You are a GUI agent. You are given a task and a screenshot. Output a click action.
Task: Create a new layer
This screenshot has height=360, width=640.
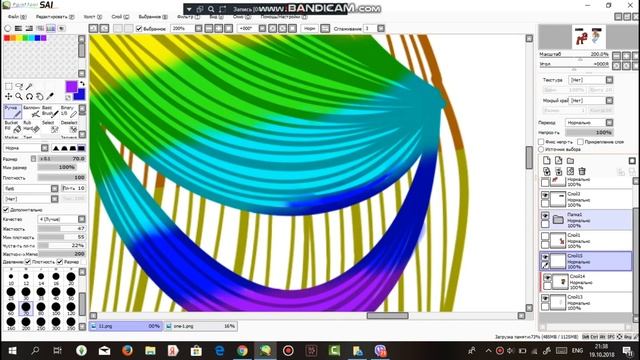(547, 160)
